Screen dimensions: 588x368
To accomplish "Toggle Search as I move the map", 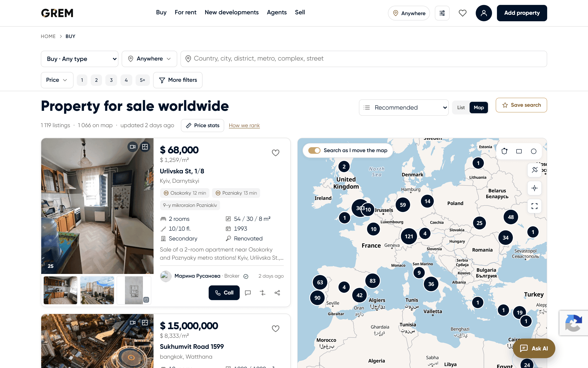I will coord(314,150).
